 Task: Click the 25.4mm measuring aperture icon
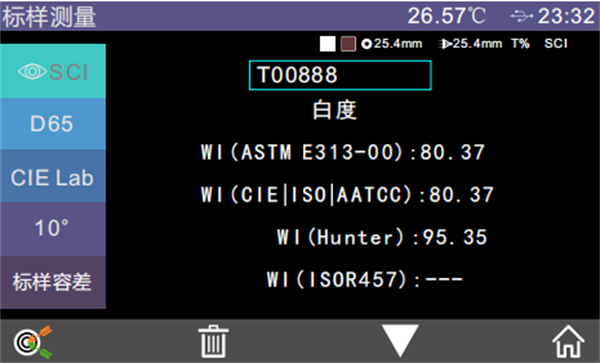pos(366,44)
